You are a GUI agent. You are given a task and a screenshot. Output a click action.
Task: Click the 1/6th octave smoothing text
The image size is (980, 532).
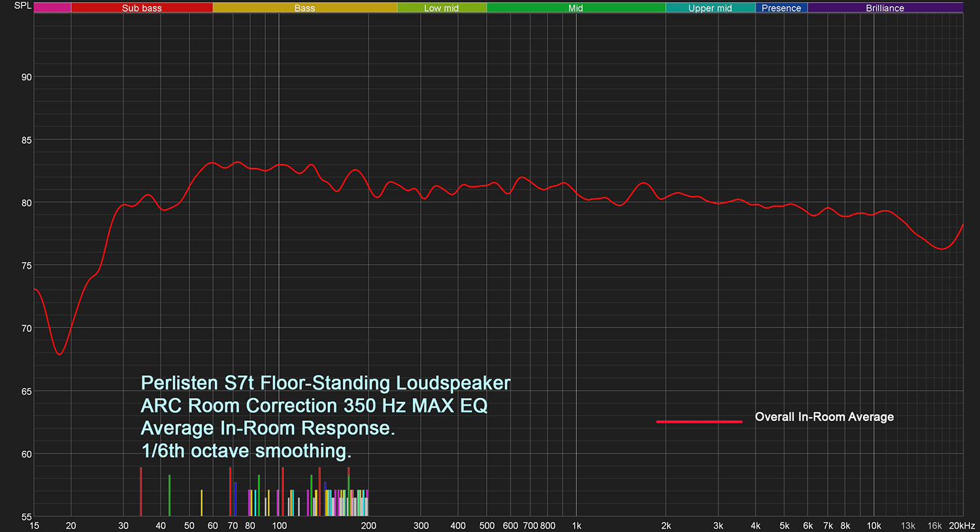[246, 451]
